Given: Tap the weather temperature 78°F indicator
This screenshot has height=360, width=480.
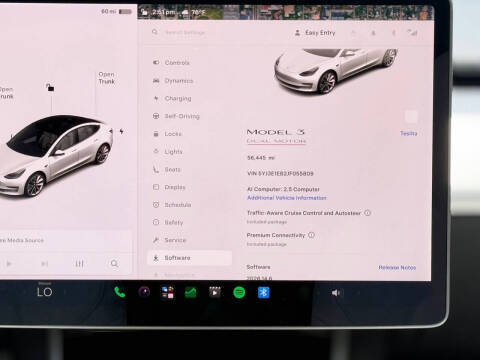Looking at the screenshot, I should pos(194,13).
